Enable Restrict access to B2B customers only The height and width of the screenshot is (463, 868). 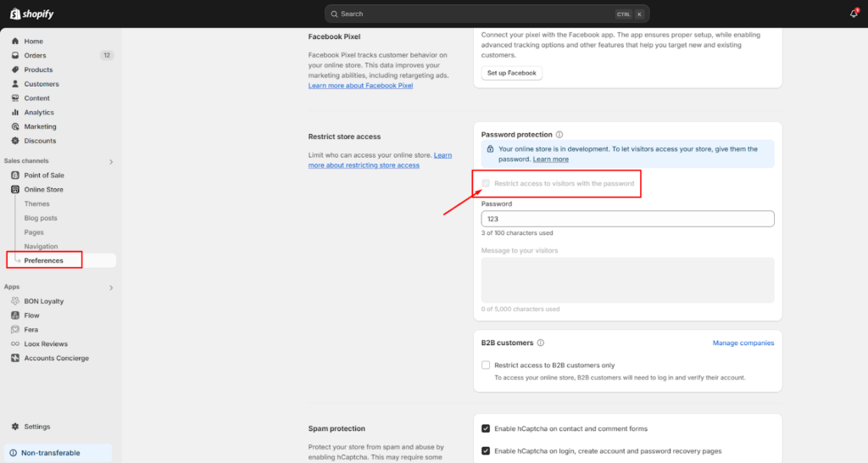pyautogui.click(x=486, y=365)
